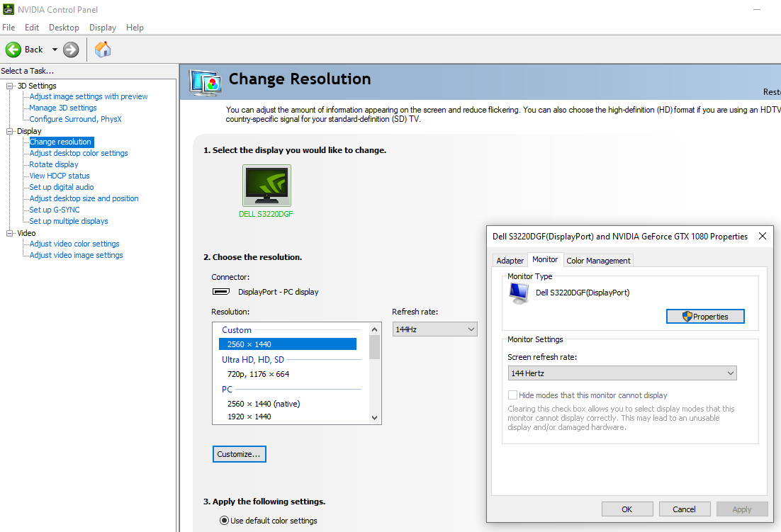Click the monitor icon under Monitor Type

(519, 293)
